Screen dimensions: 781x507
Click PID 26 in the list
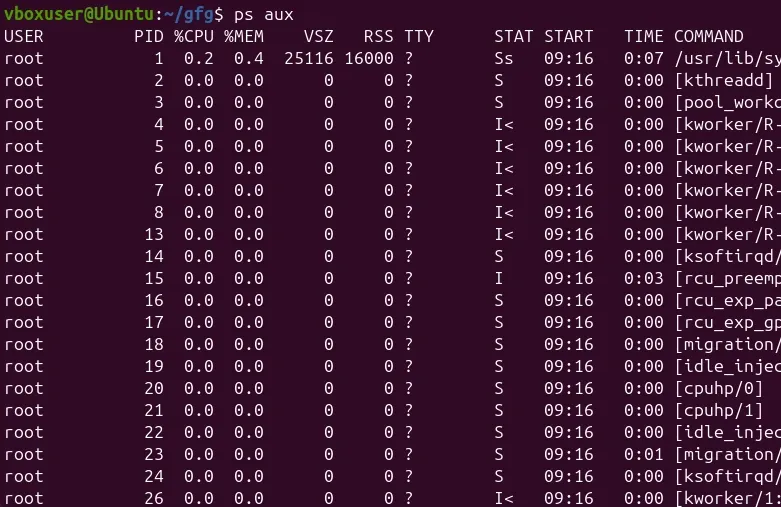(154, 498)
